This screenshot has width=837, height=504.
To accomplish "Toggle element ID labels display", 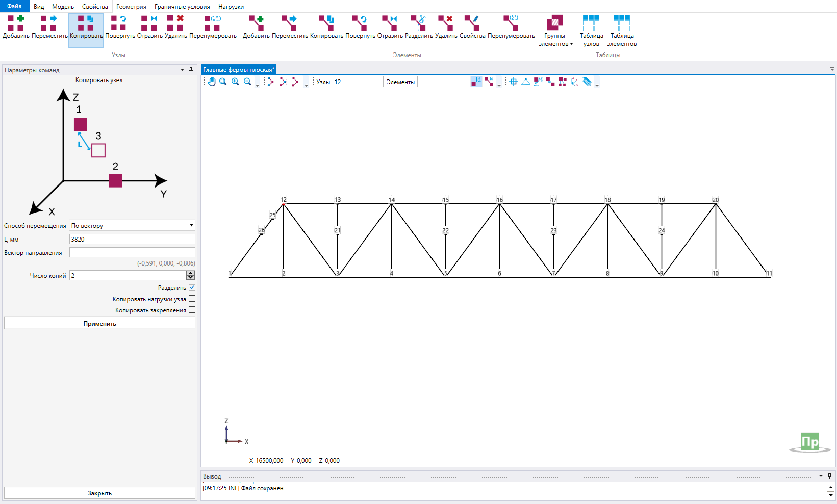I will pyautogui.click(x=489, y=82).
